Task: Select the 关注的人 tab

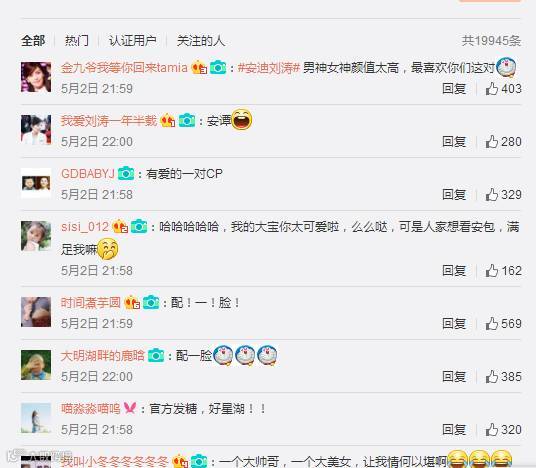Action: pos(201,41)
